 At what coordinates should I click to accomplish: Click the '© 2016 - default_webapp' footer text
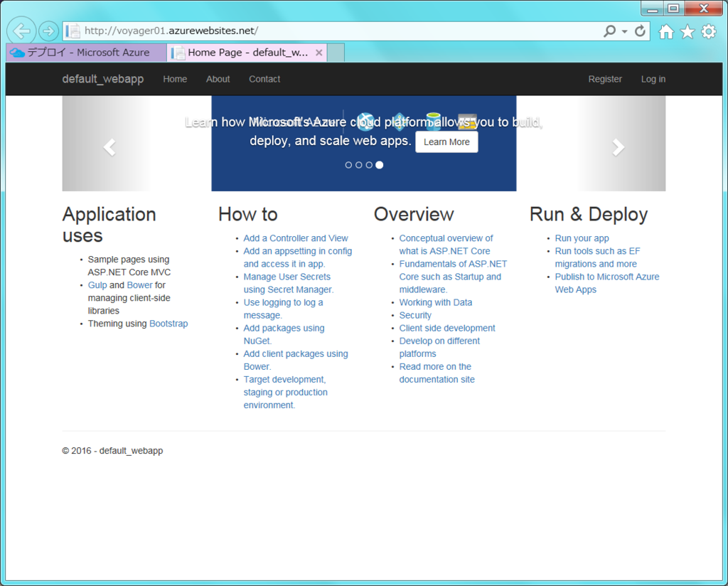[x=112, y=451]
